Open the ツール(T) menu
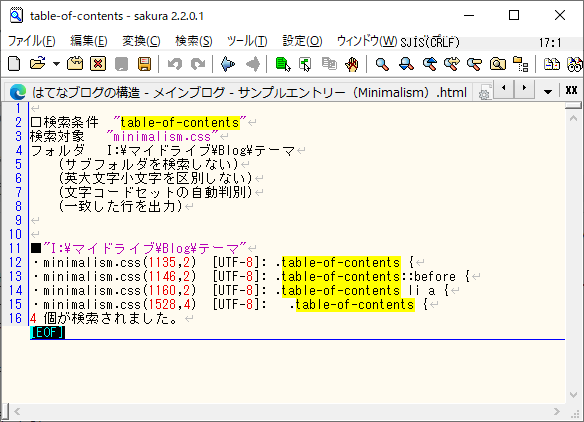Viewport: 584px width, 422px height. tap(247, 41)
